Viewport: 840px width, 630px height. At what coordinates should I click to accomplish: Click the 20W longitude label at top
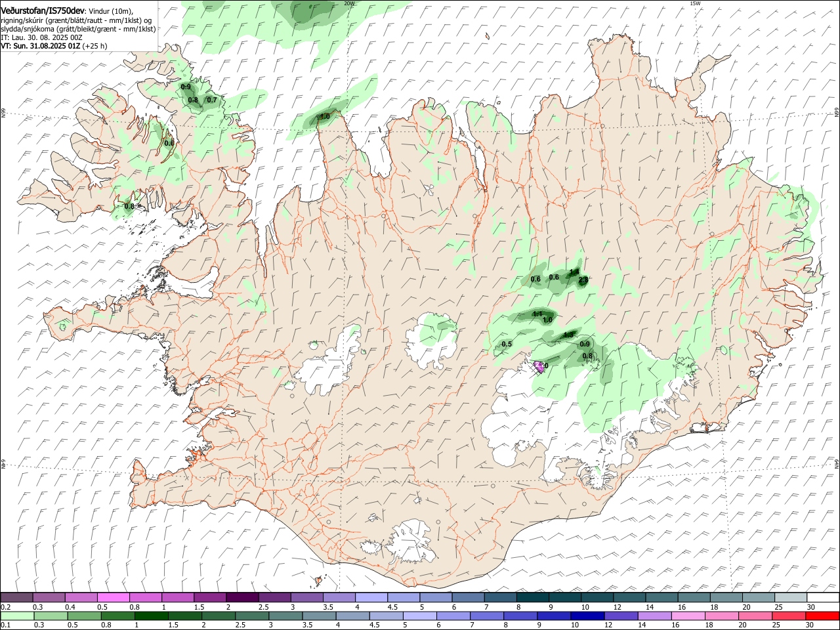350,3
